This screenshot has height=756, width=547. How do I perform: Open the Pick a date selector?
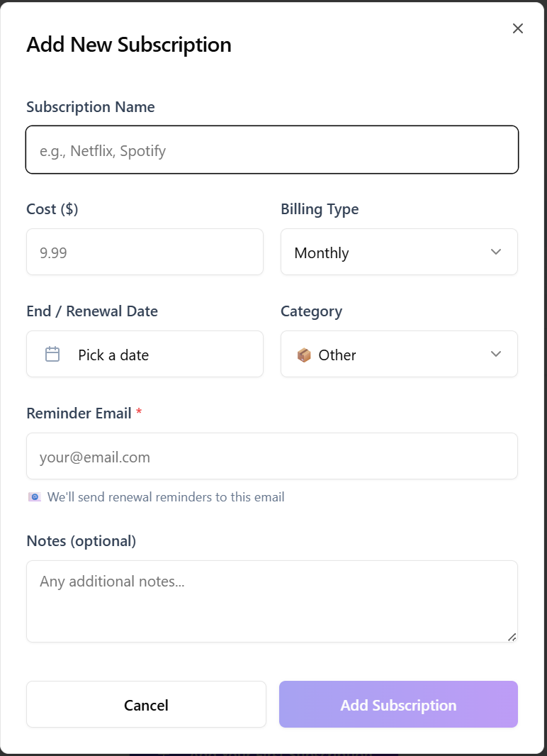click(145, 353)
